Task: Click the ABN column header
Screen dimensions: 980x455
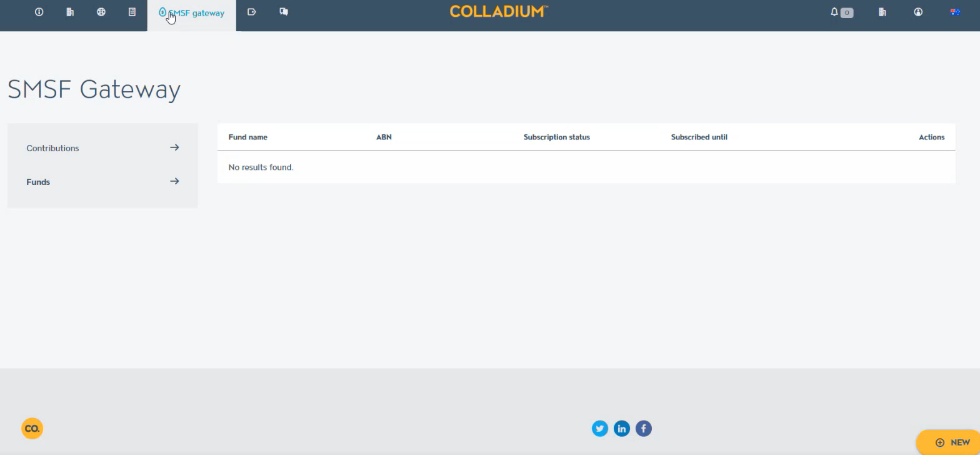Action: (x=384, y=137)
